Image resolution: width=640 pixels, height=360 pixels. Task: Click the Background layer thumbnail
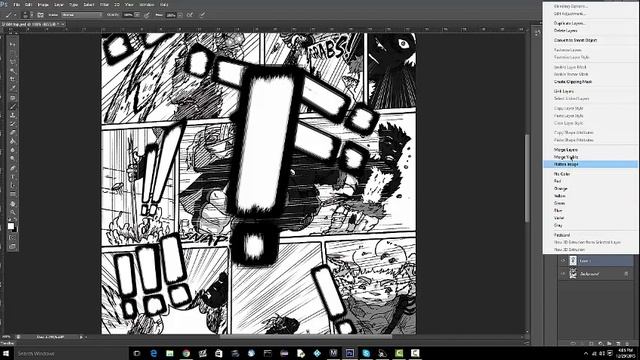tap(573, 274)
